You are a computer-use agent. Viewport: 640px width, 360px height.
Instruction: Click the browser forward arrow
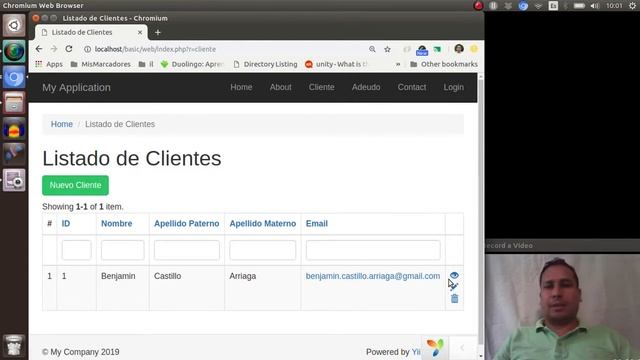point(54,49)
